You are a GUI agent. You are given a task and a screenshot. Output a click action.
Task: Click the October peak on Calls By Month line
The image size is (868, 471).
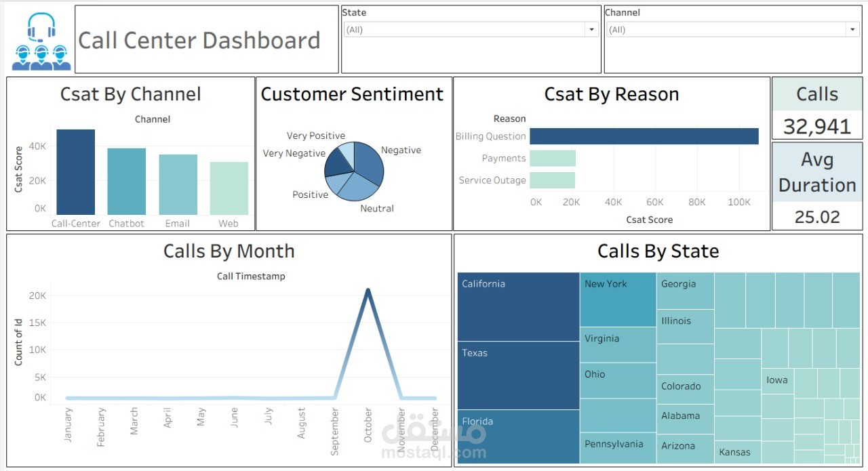pos(368,290)
